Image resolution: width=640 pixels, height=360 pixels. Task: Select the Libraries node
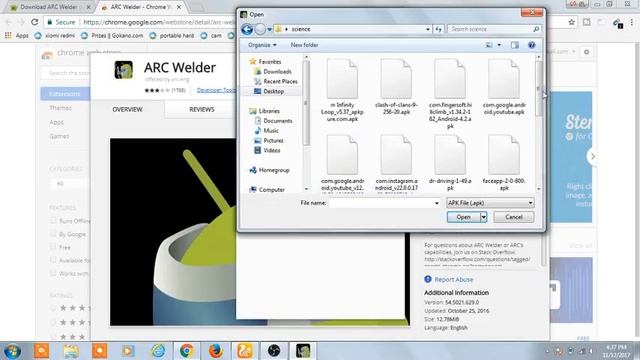coord(264,111)
